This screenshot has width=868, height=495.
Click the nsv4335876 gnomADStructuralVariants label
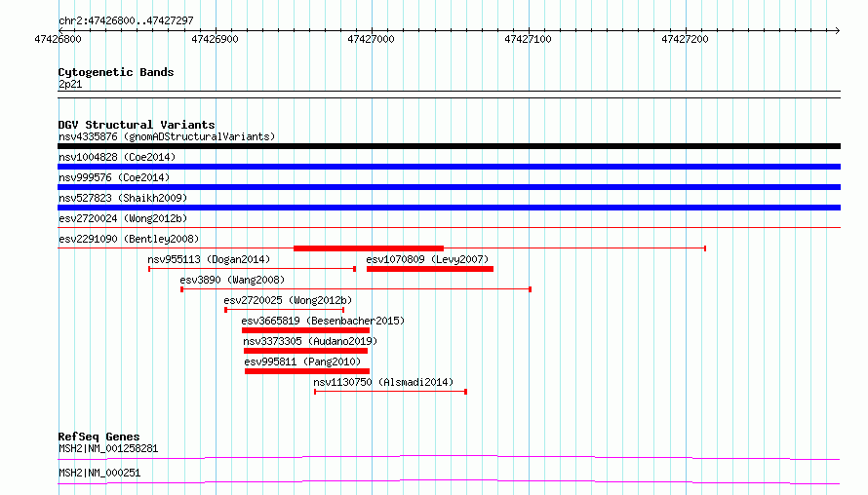click(x=167, y=136)
